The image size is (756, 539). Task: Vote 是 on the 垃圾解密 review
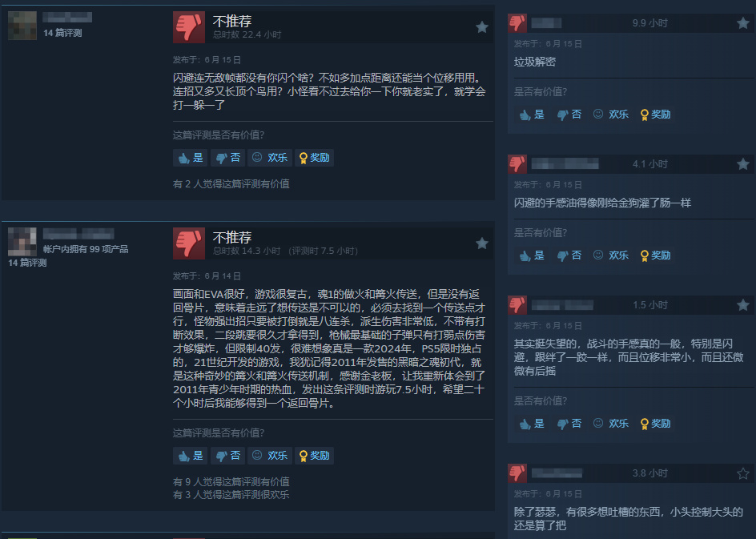tap(532, 115)
